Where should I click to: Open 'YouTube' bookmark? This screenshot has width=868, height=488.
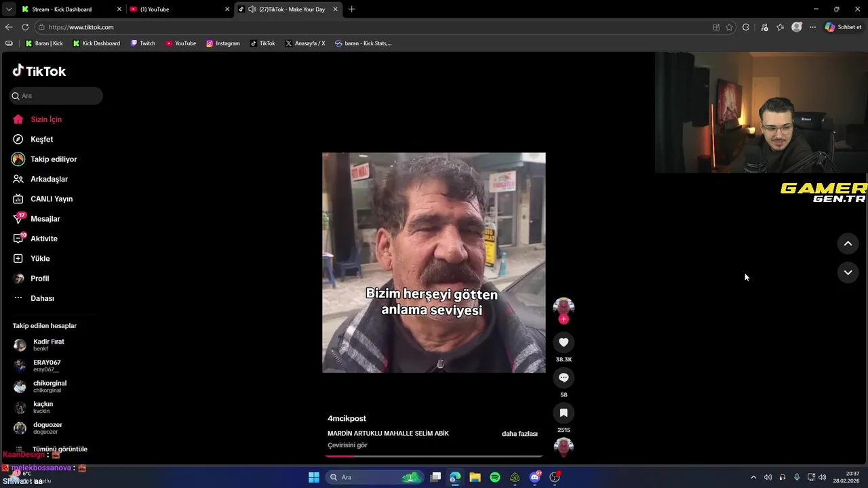pyautogui.click(x=180, y=43)
